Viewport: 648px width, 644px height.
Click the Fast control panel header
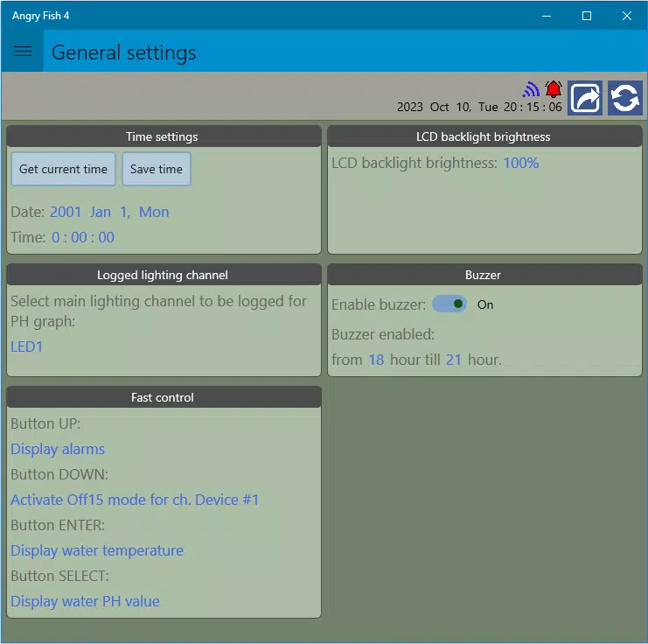164,397
